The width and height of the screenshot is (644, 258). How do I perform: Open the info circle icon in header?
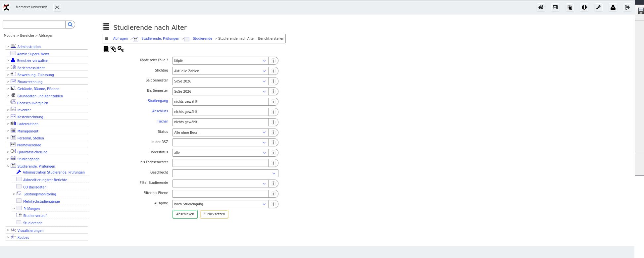pyautogui.click(x=584, y=7)
